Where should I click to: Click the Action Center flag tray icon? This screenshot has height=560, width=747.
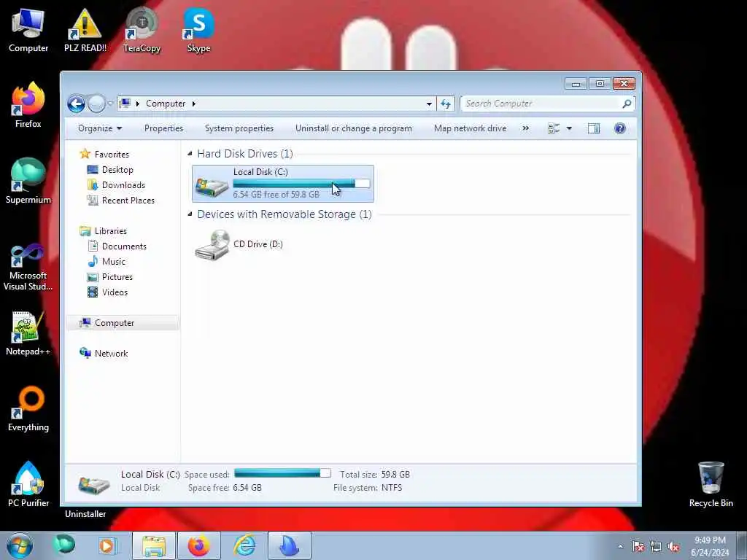click(638, 546)
